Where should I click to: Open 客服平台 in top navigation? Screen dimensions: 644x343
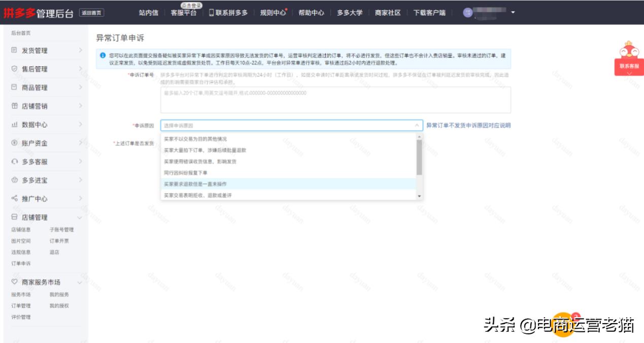click(x=184, y=13)
